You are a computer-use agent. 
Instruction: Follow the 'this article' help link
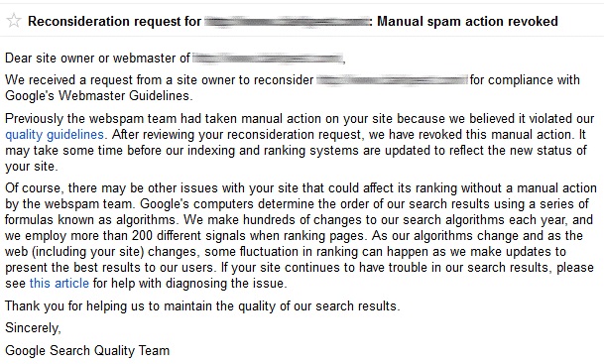[60, 283]
